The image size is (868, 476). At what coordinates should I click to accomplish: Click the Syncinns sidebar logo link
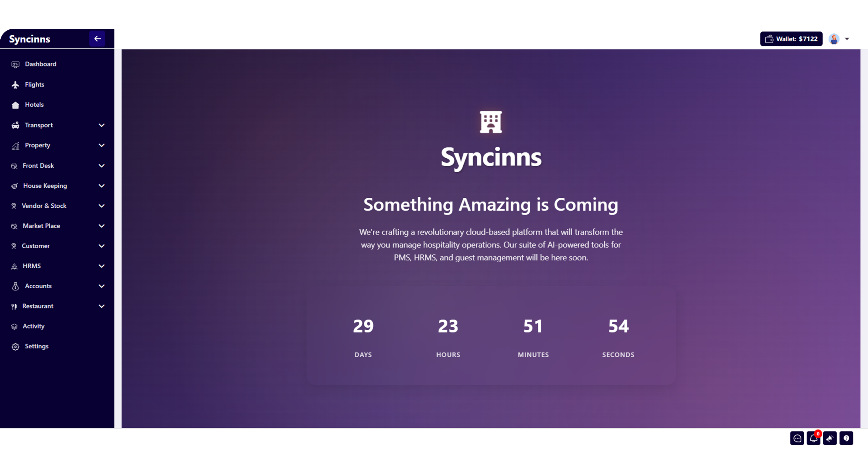pos(30,39)
